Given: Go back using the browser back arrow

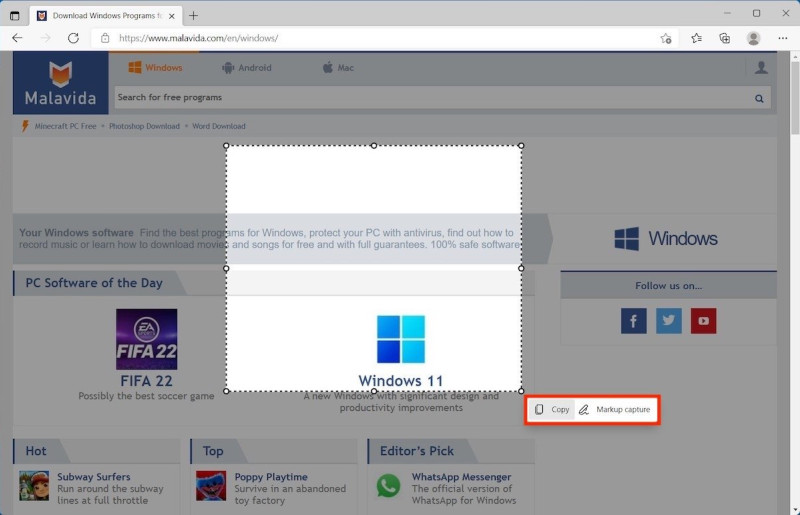Looking at the screenshot, I should click(x=17, y=38).
